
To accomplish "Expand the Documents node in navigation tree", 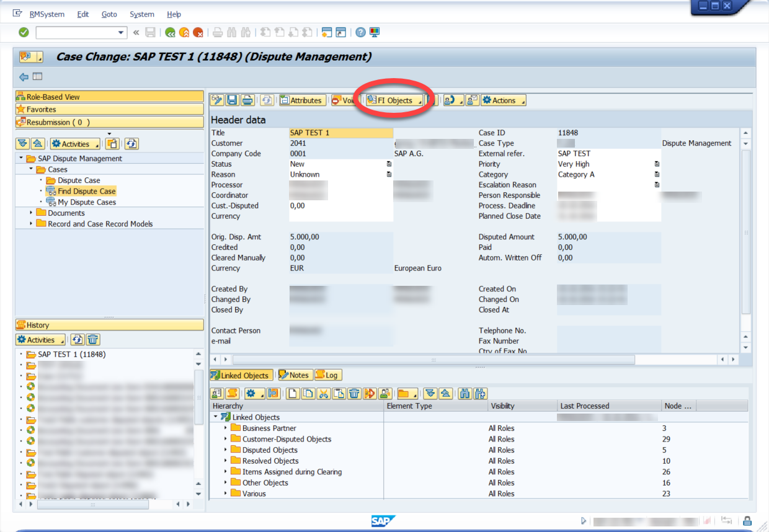I will click(31, 213).
